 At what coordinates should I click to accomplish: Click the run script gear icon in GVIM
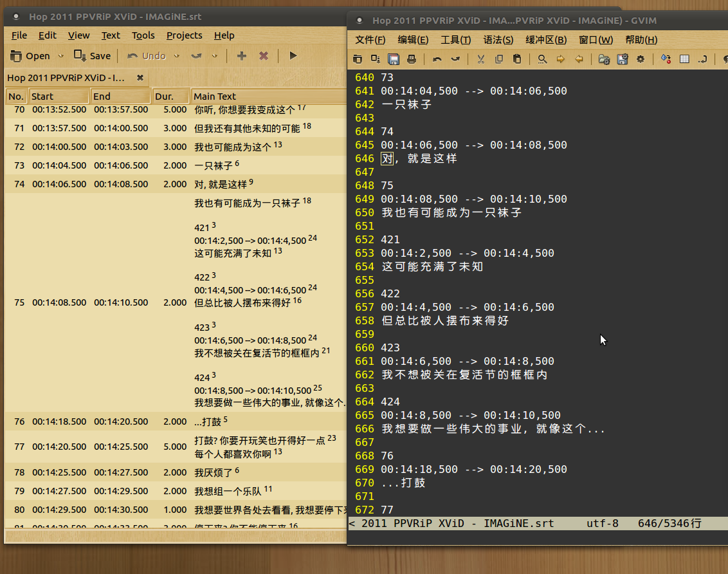click(x=641, y=59)
